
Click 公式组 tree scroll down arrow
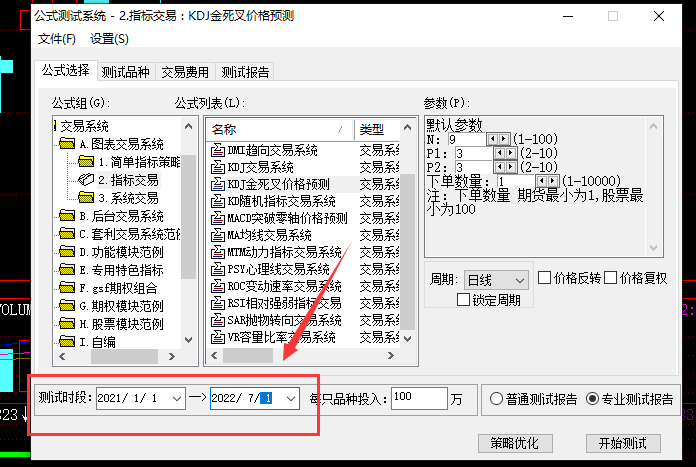click(188, 340)
